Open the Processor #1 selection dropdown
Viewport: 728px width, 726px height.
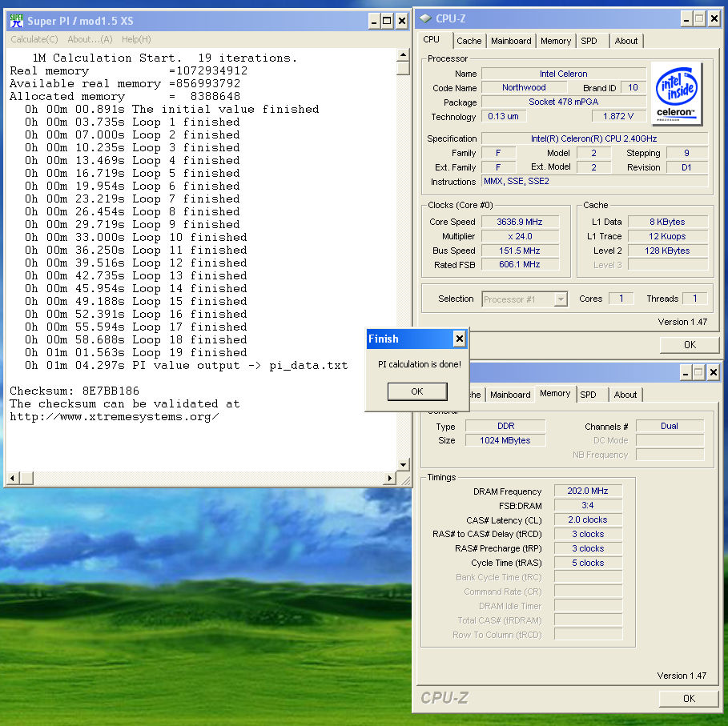[561, 299]
